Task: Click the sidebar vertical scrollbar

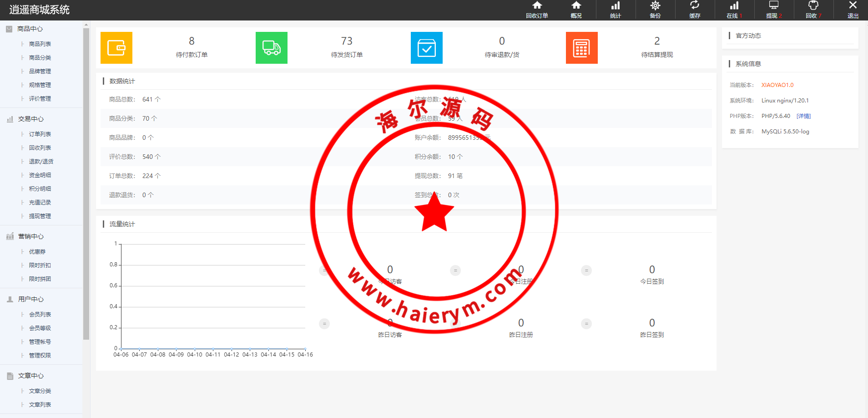Action: coord(86,182)
